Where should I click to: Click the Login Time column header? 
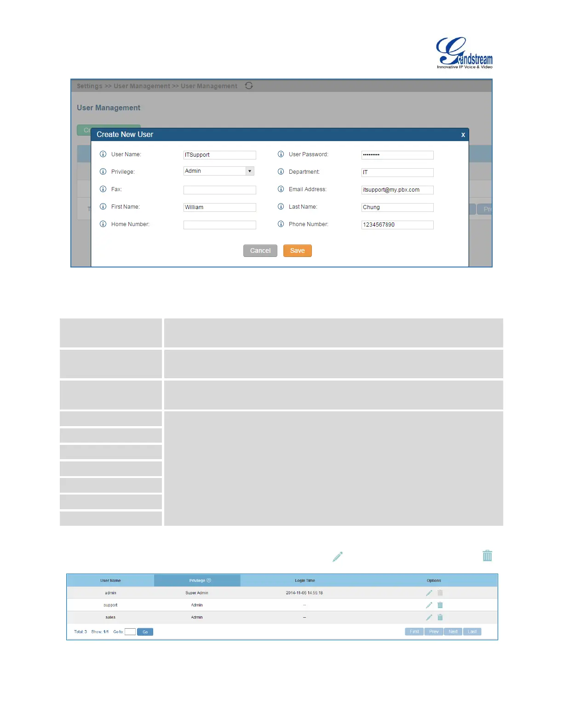pyautogui.click(x=305, y=580)
